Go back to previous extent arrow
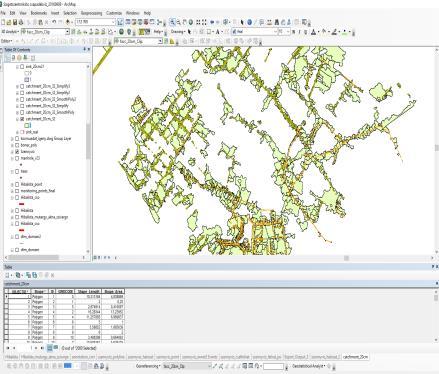Viewport: 439px width, 374px height. (212, 22)
